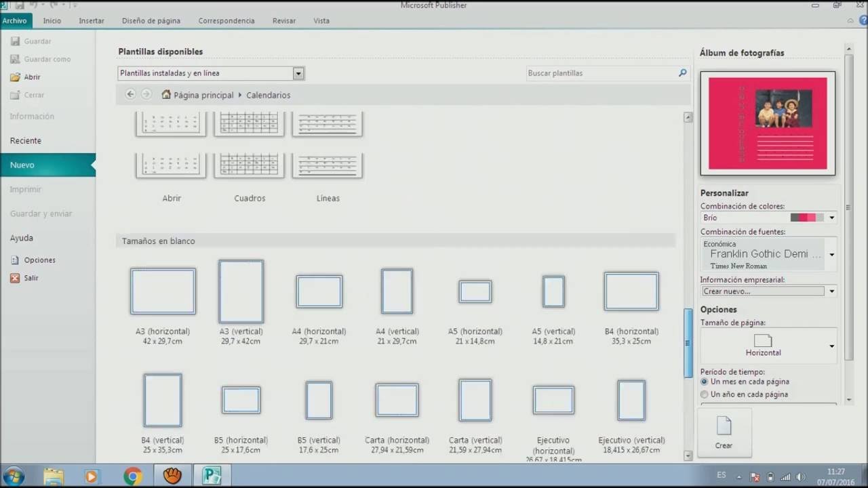
Task: Exit Publisher with the Salir command
Action: pos(24,278)
